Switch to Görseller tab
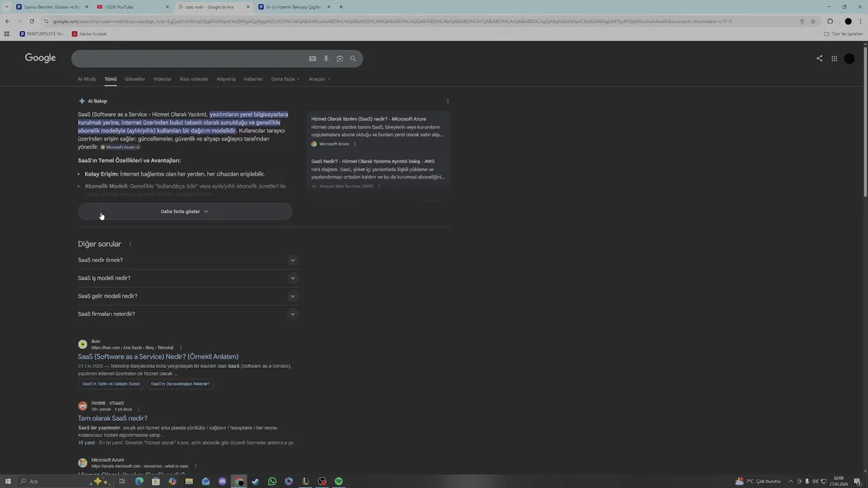This screenshot has width=868, height=488. tap(135, 79)
